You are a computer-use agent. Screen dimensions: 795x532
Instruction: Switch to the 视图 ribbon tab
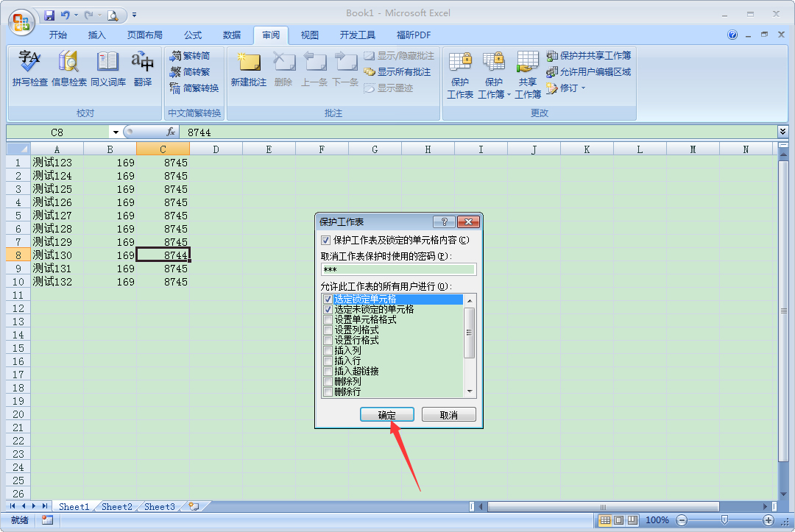(310, 35)
